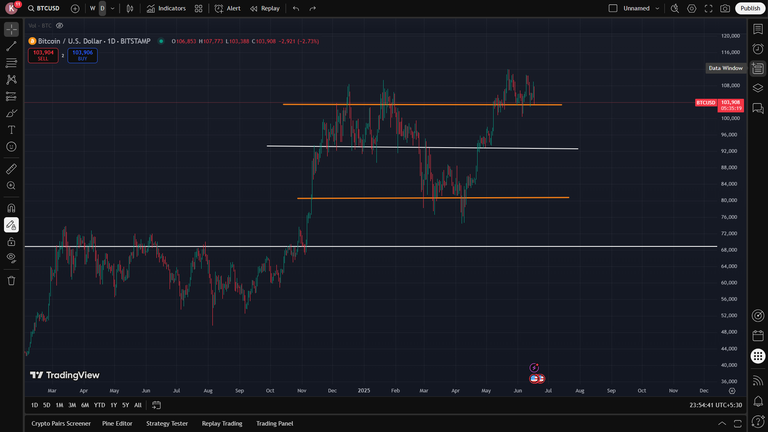The width and height of the screenshot is (768, 432).
Task: Pick the ruler measure tool
Action: tap(11, 169)
